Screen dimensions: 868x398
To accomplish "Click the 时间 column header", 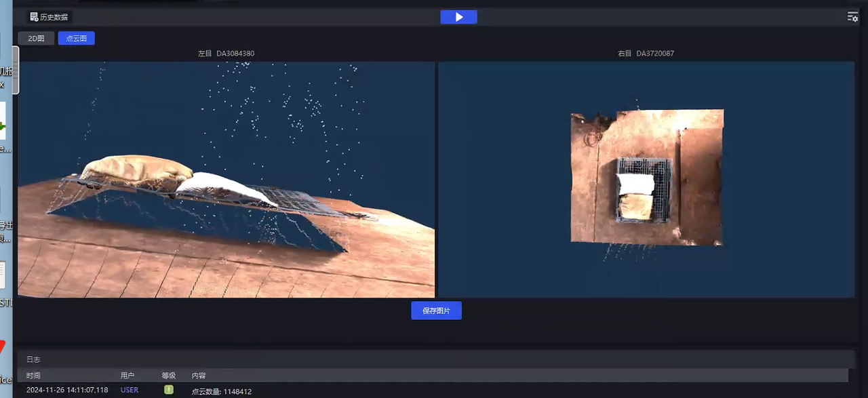I will tap(33, 376).
